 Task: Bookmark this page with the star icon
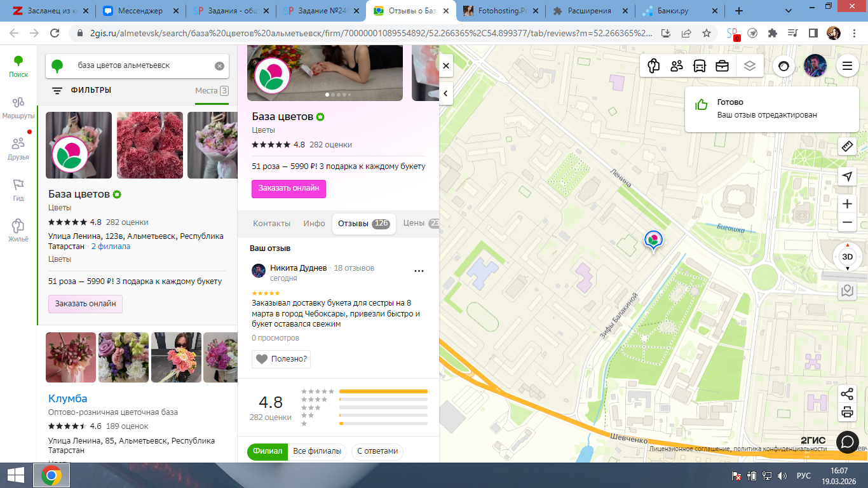(x=707, y=33)
